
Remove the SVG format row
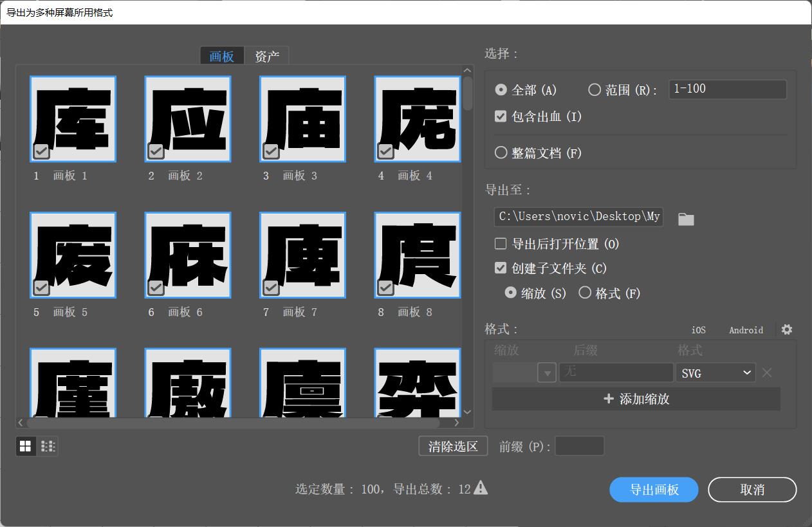point(766,372)
